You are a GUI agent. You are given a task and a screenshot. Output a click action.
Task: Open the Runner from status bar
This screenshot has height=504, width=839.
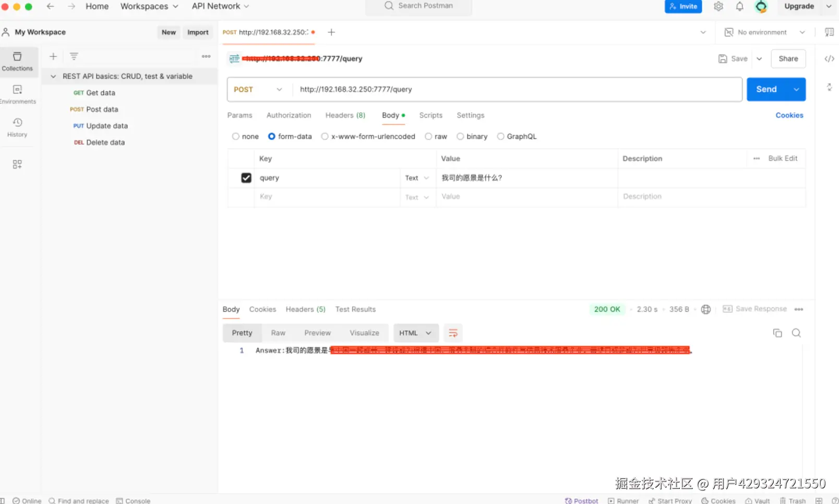click(x=623, y=500)
